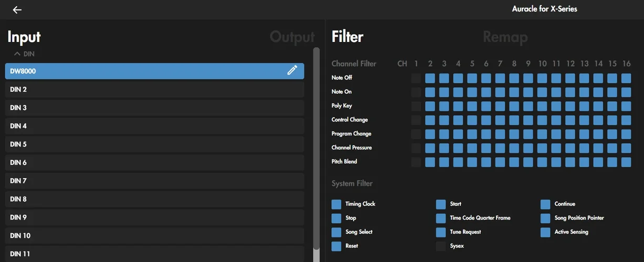Screen dimensions: 644x262
Task: Toggle Note On filter for channel 16
Action: [x=626, y=92]
